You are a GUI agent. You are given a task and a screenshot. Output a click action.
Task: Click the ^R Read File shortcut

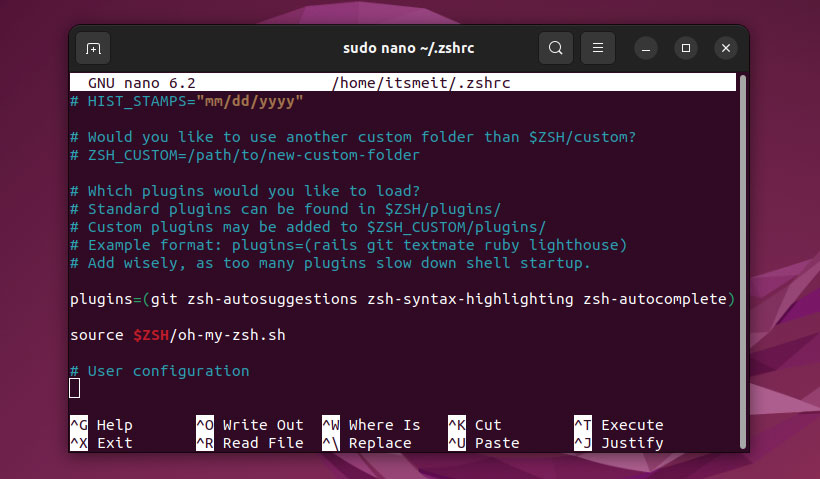point(249,443)
